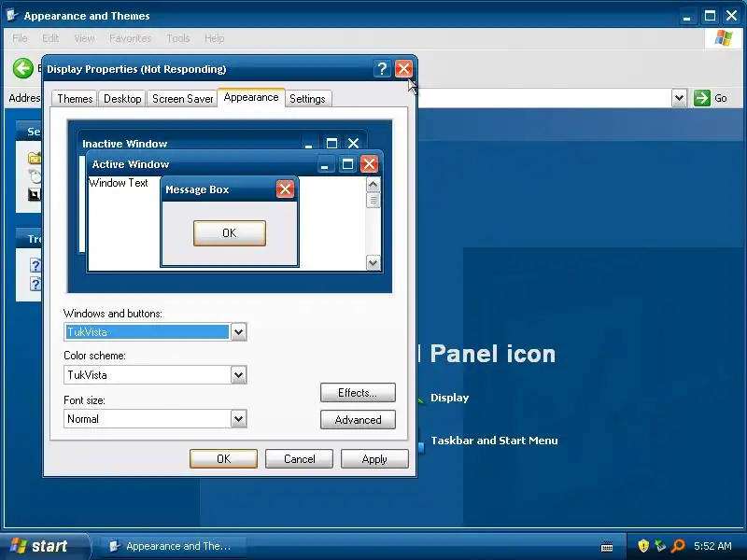The image size is (747, 560).
Task: Click the Advanced button
Action: [358, 419]
